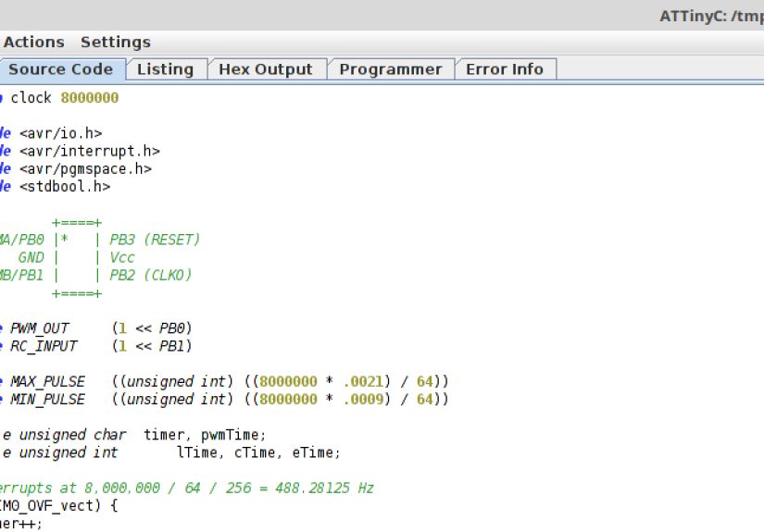764x532 pixels.
Task: Click the Vcc comment text
Action: tap(122, 257)
